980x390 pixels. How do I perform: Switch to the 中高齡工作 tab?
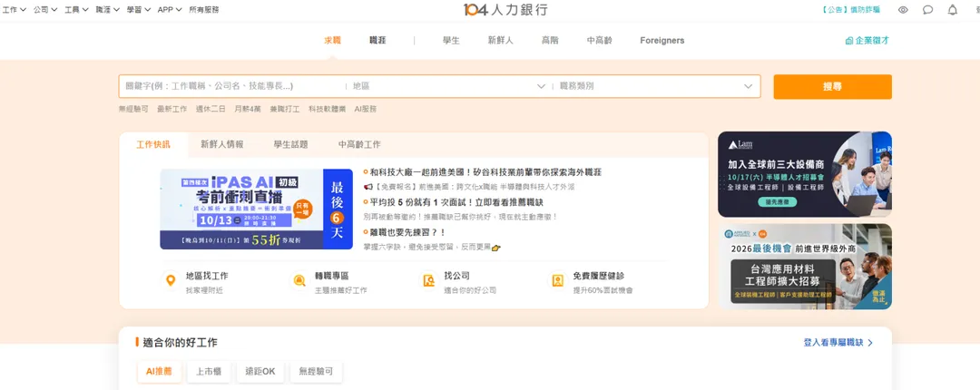(359, 144)
